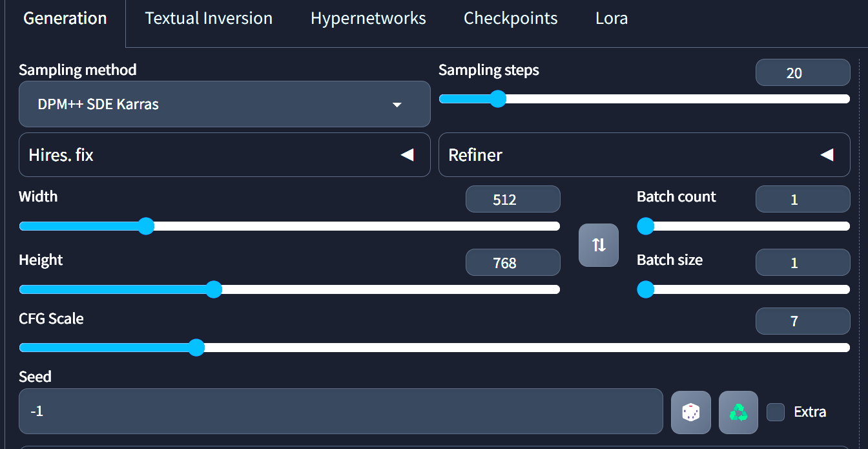
Task: Expand the Hires. fix section
Action: [224, 154]
